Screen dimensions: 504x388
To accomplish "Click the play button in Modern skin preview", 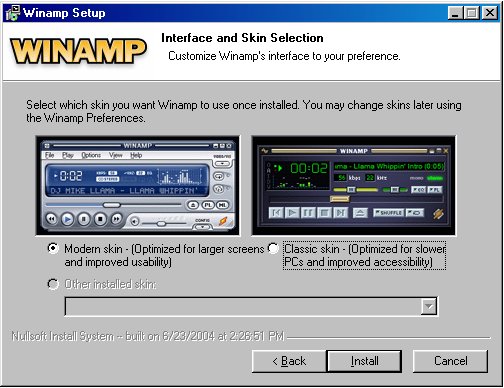I will tap(67, 219).
